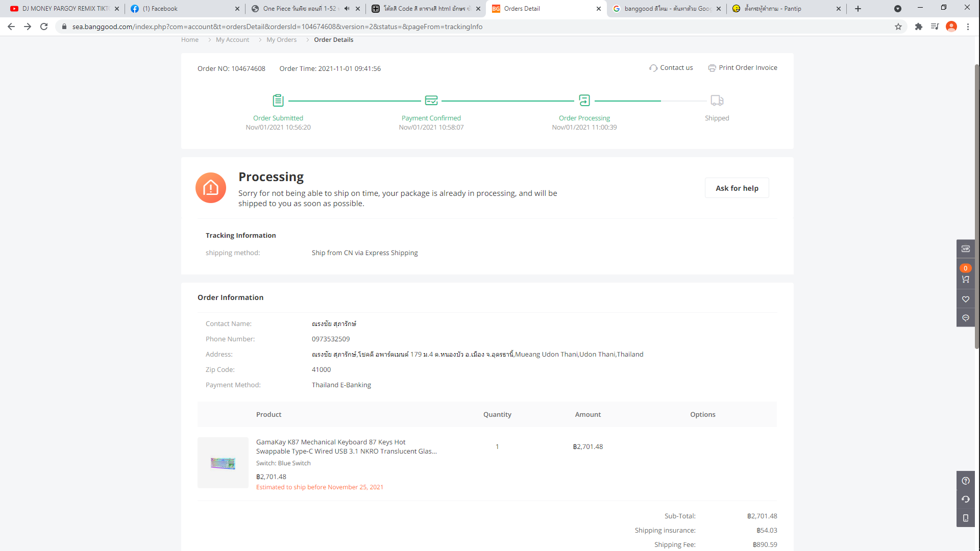Open the chat message sidebar icon
Viewport: 980px width, 551px height.
(966, 318)
